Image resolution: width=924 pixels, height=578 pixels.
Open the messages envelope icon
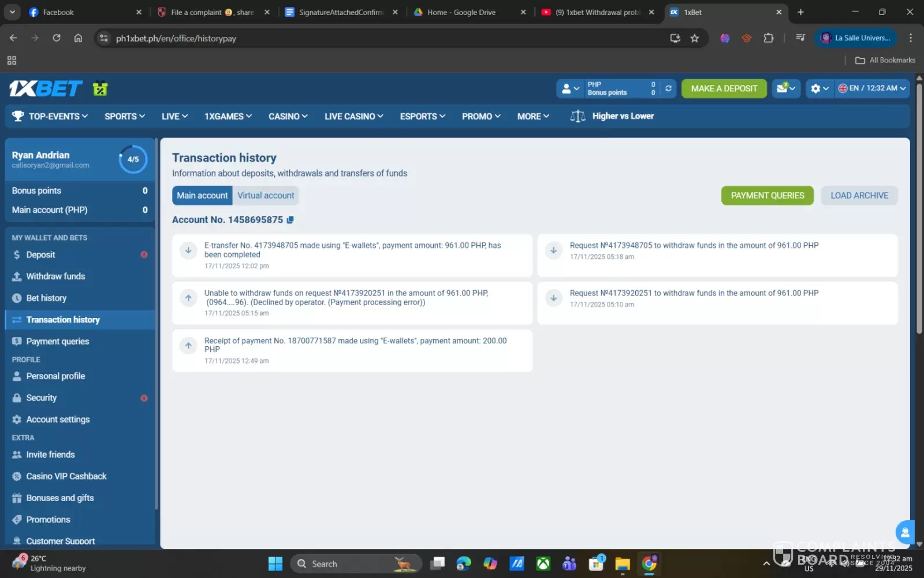click(785, 88)
